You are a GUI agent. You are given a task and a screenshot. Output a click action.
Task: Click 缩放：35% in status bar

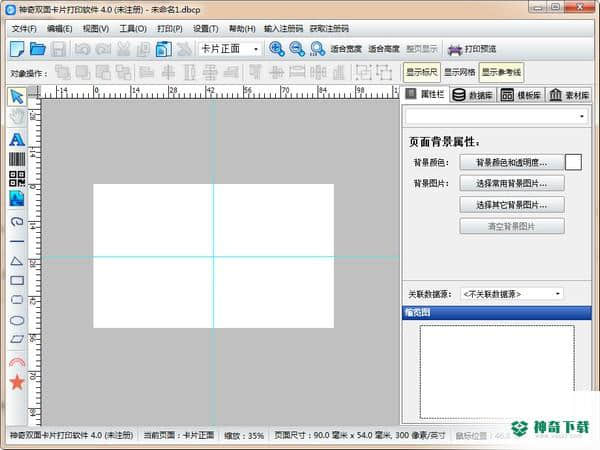pos(244,435)
